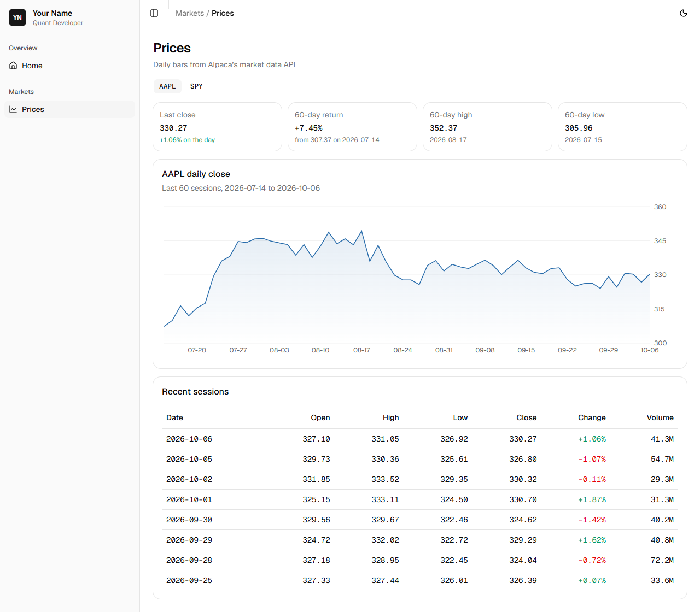Toggle the sidebar panel icon
Image resolution: width=700 pixels, height=612 pixels.
(x=154, y=13)
